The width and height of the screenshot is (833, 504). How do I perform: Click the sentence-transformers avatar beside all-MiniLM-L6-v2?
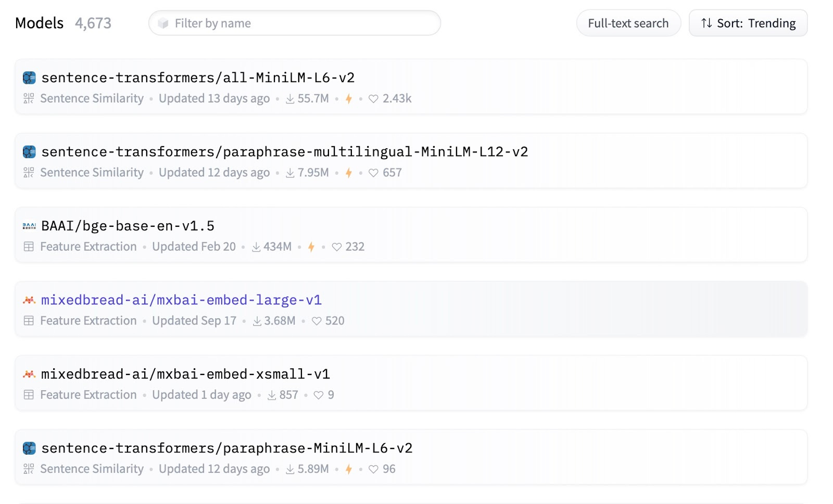coord(29,78)
